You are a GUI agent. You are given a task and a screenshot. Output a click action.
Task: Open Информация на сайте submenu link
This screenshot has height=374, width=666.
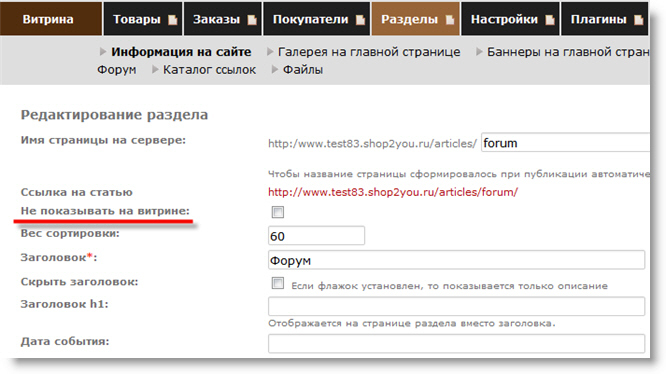tap(181, 52)
